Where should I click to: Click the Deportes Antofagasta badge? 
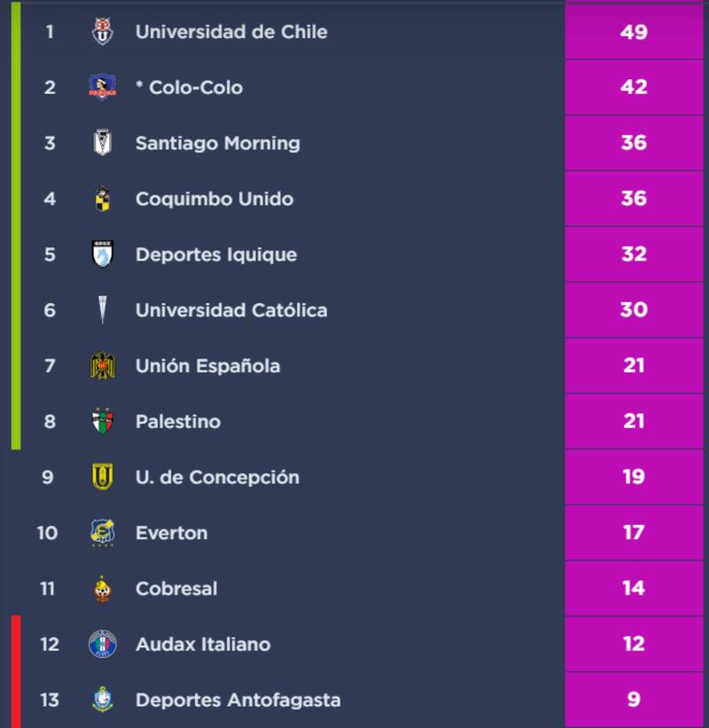coord(103,700)
